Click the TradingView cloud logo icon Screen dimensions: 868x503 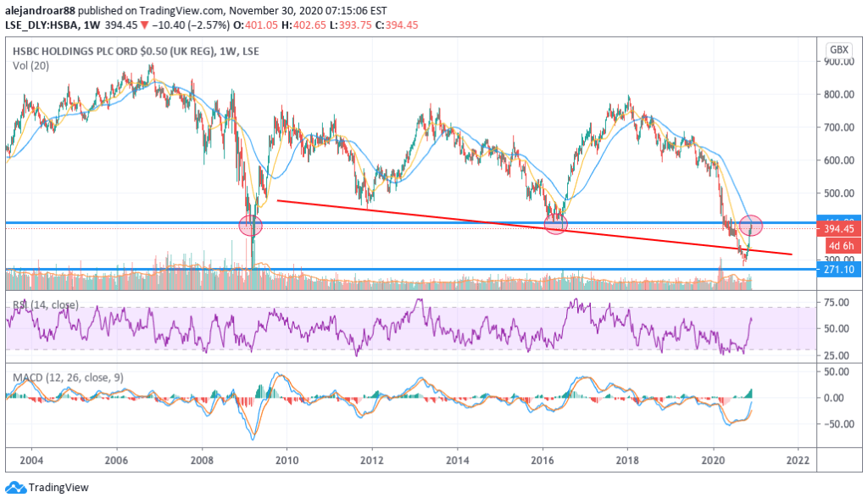click(15, 488)
